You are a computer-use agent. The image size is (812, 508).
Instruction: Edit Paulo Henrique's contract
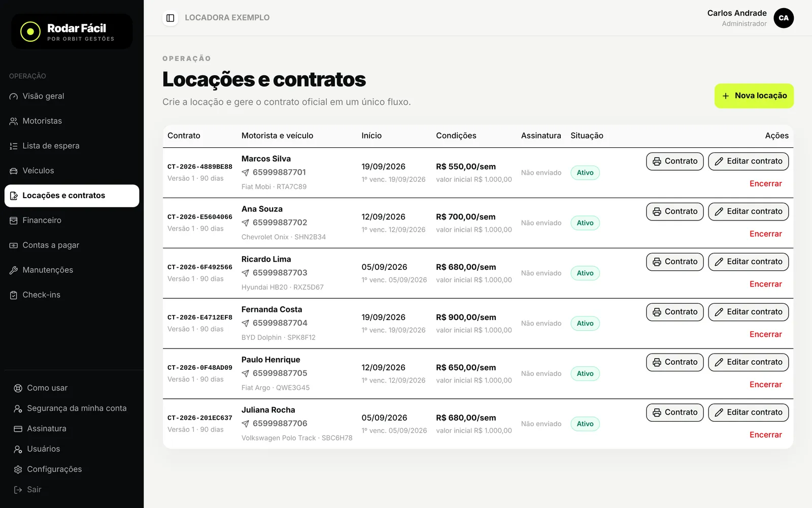point(749,363)
